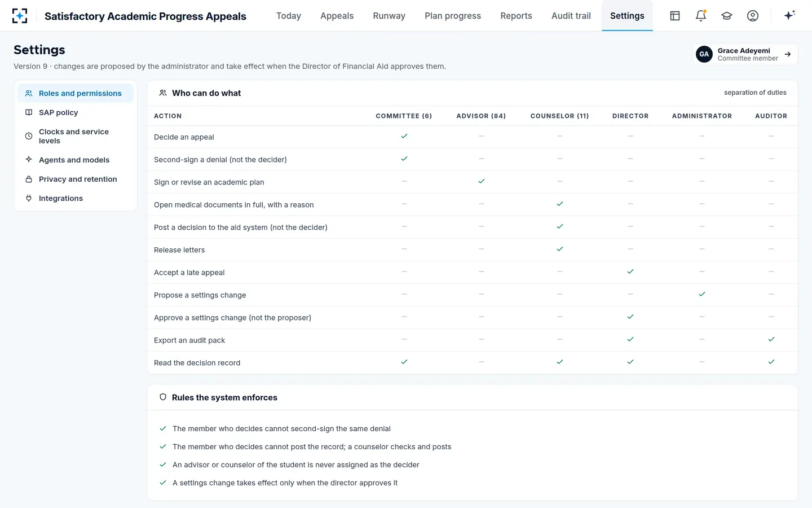The height and width of the screenshot is (508, 812).
Task: Switch to the Appeals tab
Action: coord(337,16)
